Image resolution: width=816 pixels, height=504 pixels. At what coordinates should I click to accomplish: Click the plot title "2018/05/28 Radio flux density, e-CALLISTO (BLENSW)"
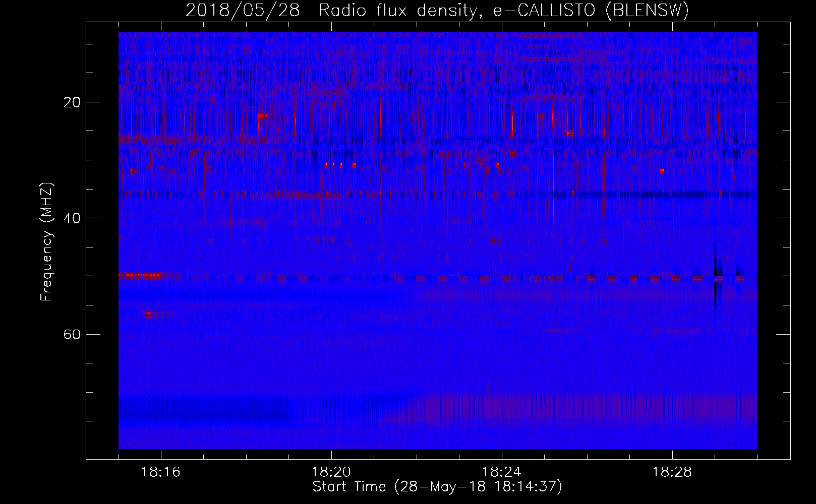tap(437, 10)
